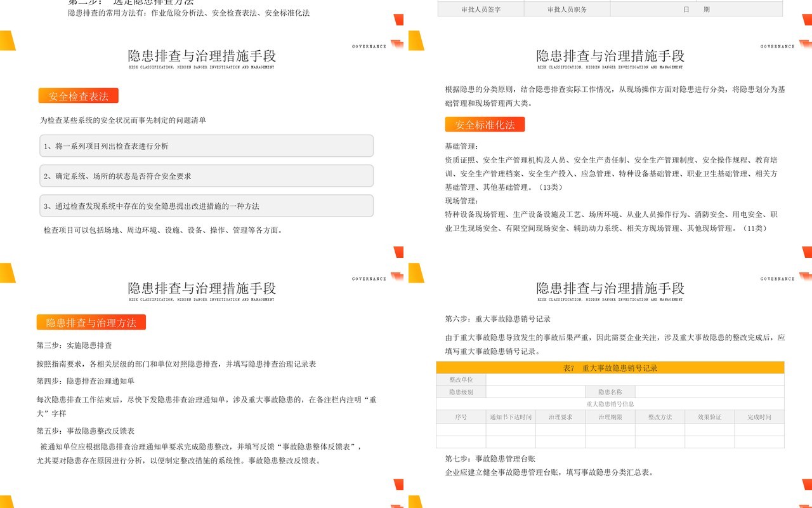Select the box '1、将一系列项目列出检查表进行分析'
Viewport: 812px width, 508px height.
click(206, 146)
